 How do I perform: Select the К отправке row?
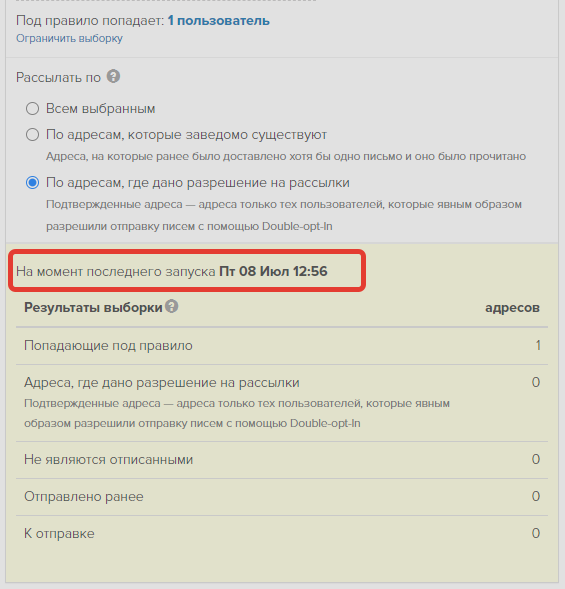pyautogui.click(x=282, y=533)
